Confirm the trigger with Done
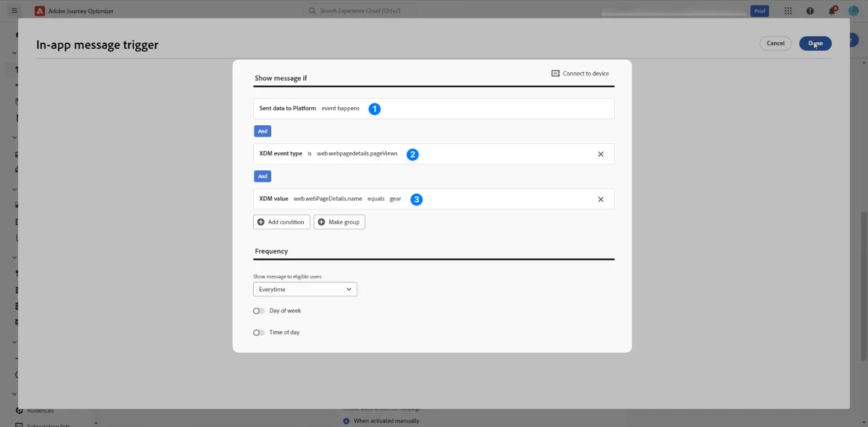 tap(816, 43)
